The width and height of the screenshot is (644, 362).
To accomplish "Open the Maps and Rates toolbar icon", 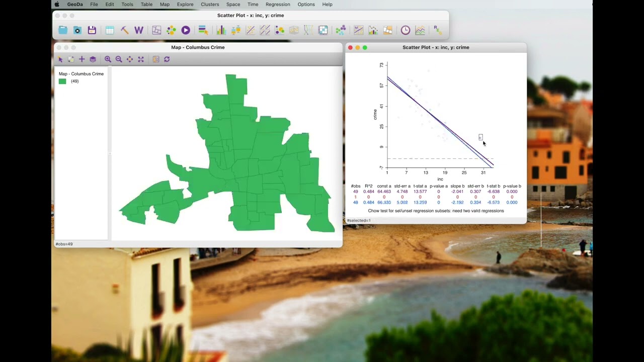I will point(156,30).
